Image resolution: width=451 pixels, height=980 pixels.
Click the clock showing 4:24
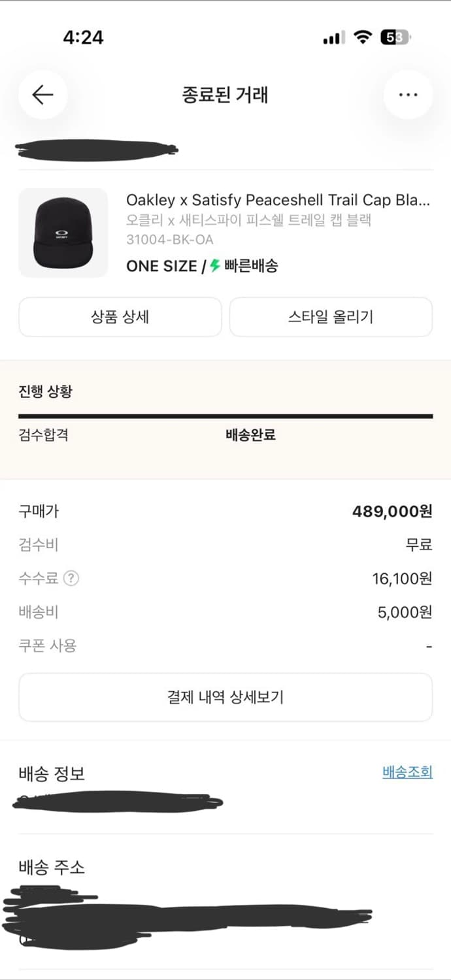point(83,38)
